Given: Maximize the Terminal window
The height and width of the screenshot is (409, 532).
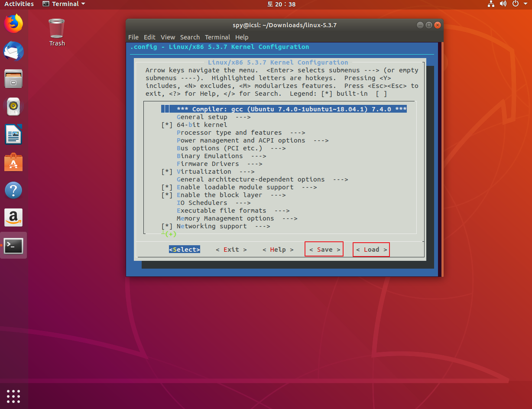Looking at the screenshot, I should 428,25.
